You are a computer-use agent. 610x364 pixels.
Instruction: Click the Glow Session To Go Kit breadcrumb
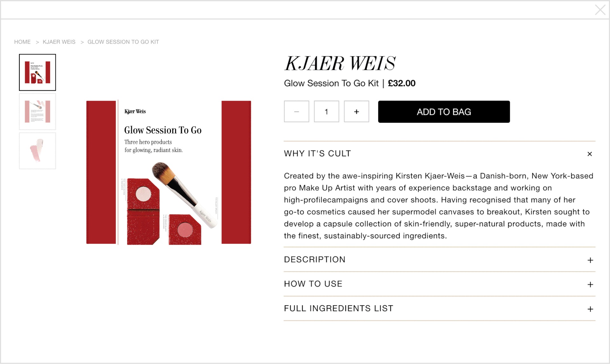pyautogui.click(x=123, y=42)
